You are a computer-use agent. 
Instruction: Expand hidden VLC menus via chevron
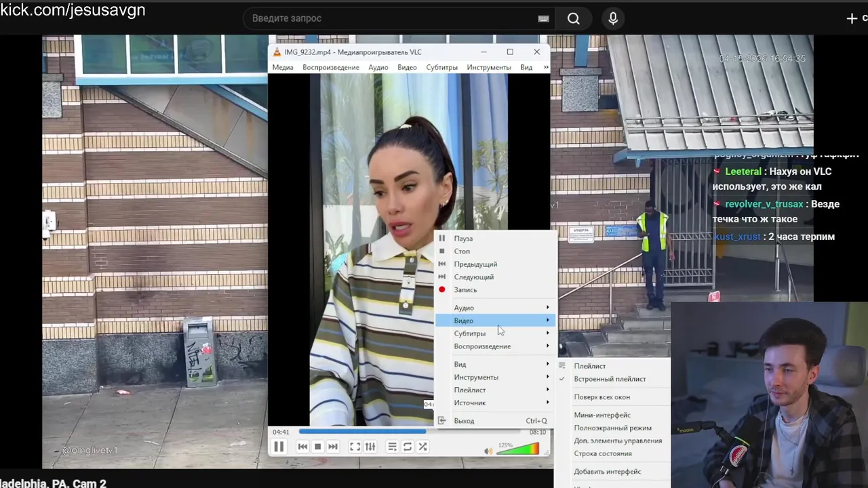(546, 67)
